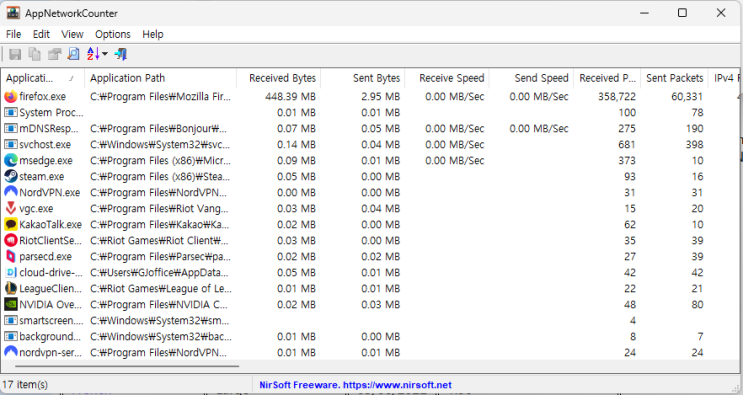The image size is (743, 395).
Task: Open the Edit menu
Action: [41, 34]
